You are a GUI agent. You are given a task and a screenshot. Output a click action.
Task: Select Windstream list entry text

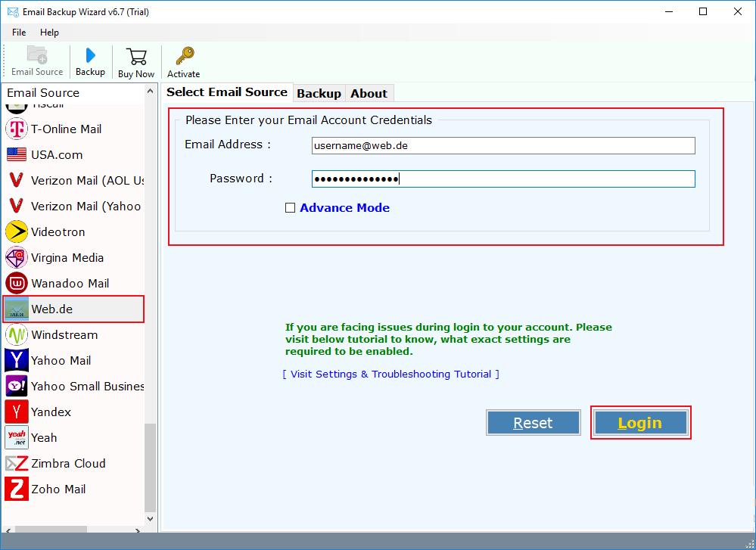[64, 334]
